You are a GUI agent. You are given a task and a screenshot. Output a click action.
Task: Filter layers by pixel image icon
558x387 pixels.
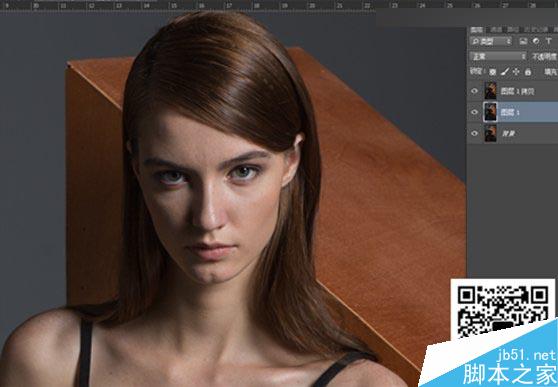tap(523, 41)
